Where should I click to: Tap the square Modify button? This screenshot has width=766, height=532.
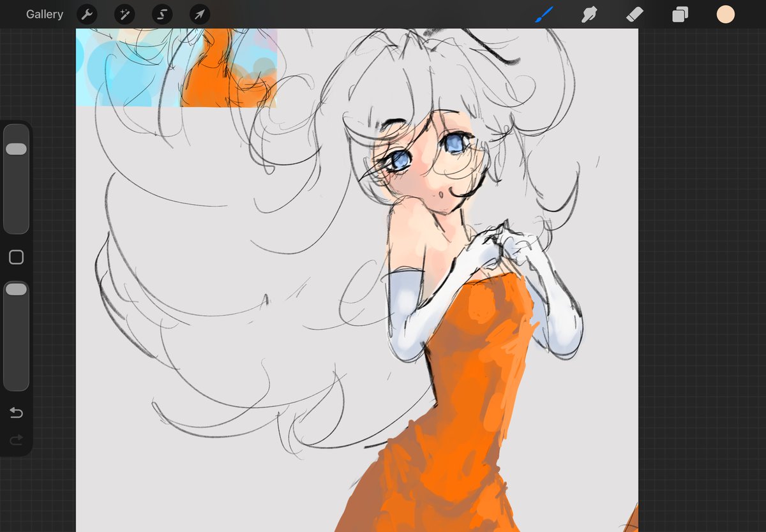[16, 257]
